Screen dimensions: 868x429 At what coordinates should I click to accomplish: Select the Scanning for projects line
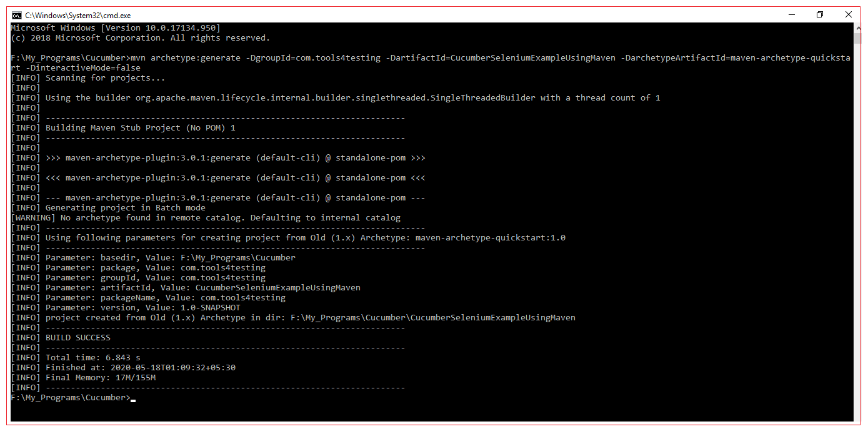tap(88, 78)
